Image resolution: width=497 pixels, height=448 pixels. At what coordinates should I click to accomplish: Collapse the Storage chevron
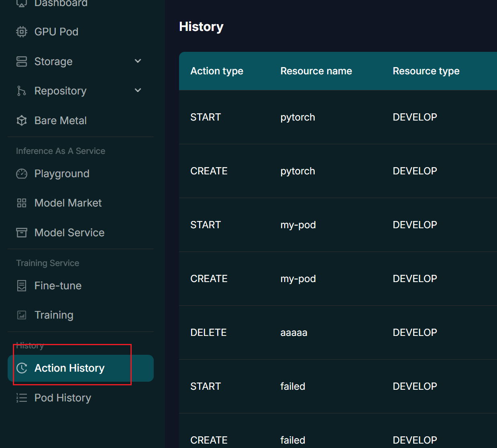tap(138, 61)
